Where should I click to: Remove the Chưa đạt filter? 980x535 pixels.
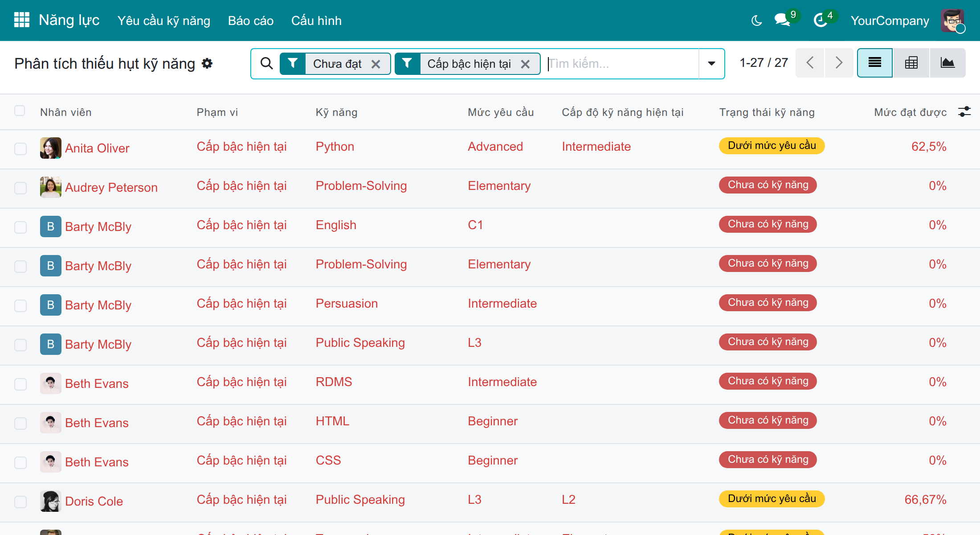[x=376, y=64]
